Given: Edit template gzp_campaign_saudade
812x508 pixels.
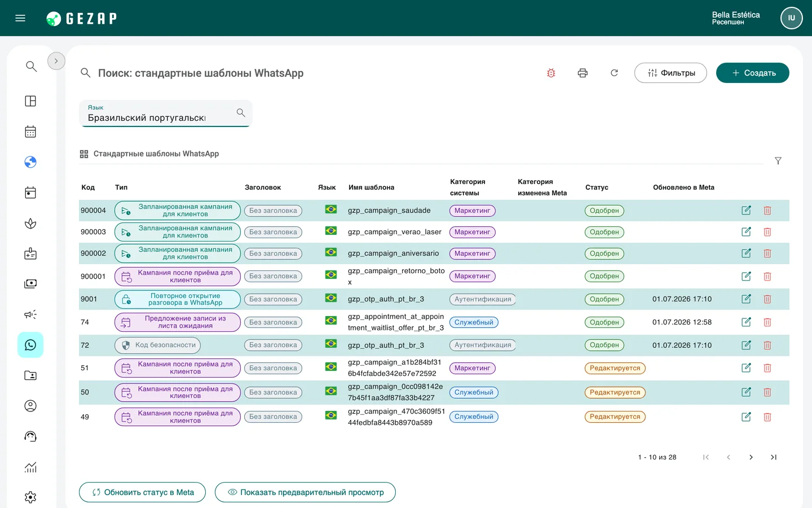Looking at the screenshot, I should [746, 211].
